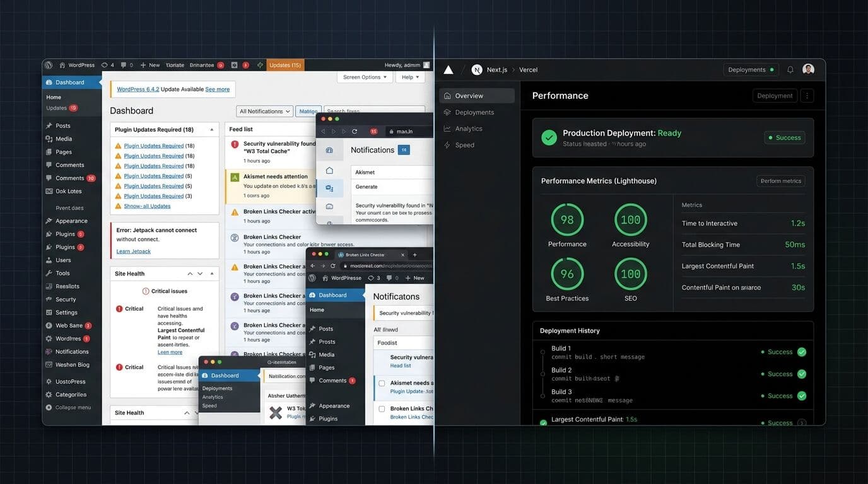Image resolution: width=868 pixels, height=484 pixels.
Task: Click the Vercel triangle logo
Action: pos(449,70)
